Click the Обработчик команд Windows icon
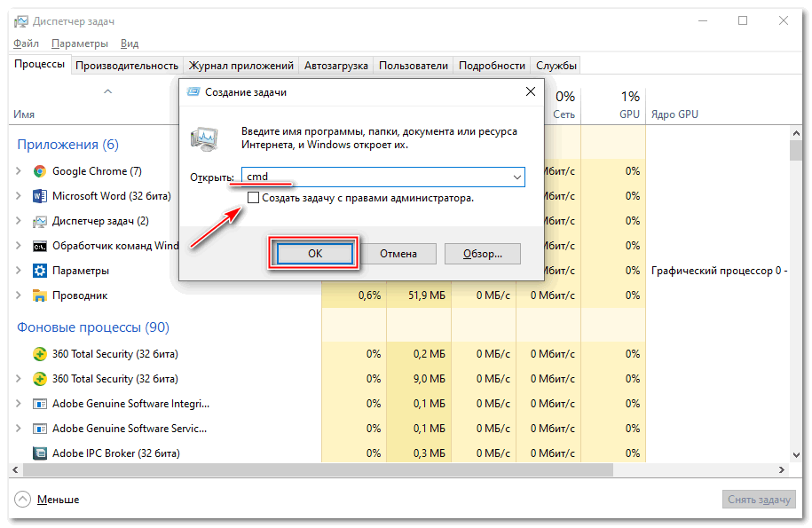 click(40, 246)
